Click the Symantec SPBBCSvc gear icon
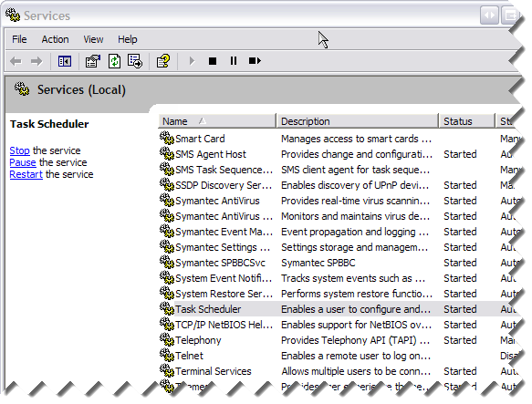Image resolution: width=532 pixels, height=404 pixels. pos(167,263)
